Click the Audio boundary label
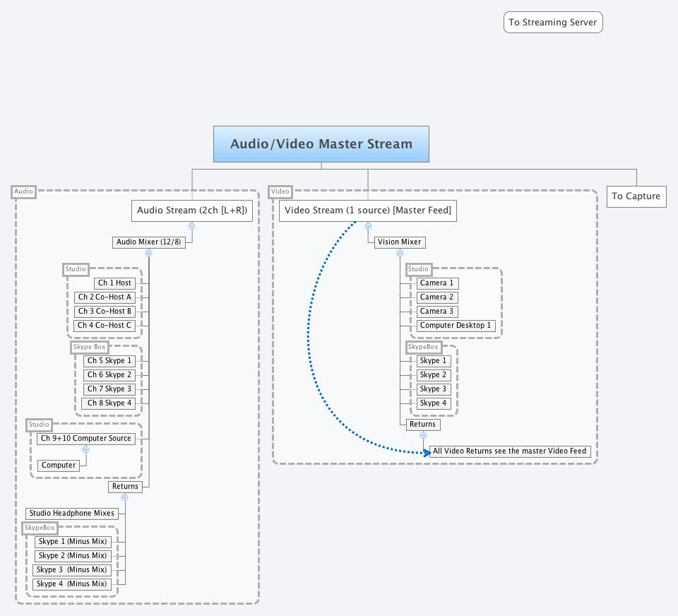 [23, 191]
